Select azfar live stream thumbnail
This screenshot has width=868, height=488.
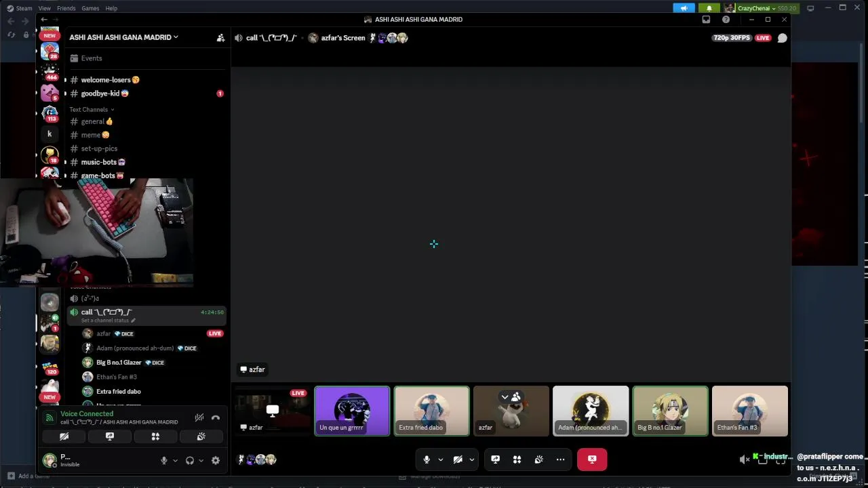[273, 411]
